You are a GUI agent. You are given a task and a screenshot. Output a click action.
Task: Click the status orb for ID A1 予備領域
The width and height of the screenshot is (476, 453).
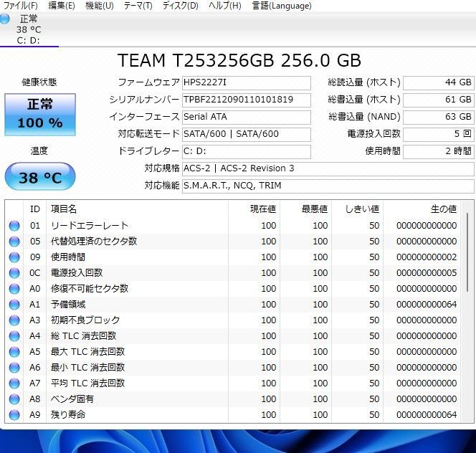click(x=14, y=305)
